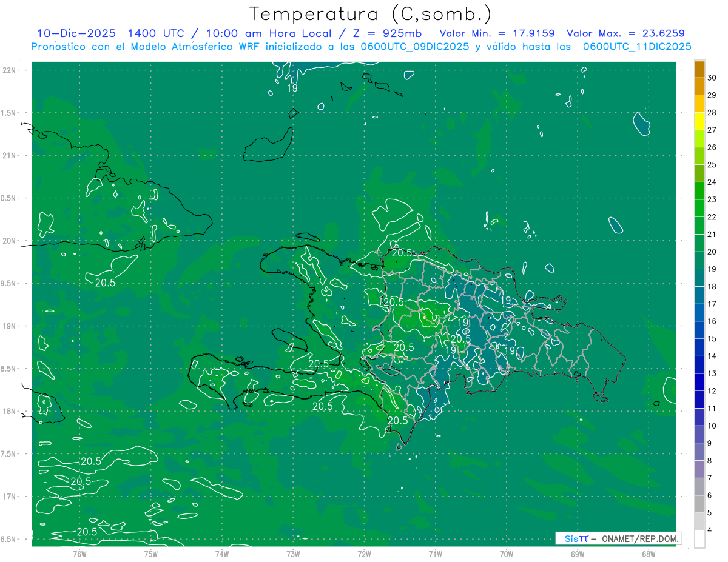This screenshot has width=728, height=562.
Task: Click the 68W longitude axis label
Action: click(x=649, y=554)
